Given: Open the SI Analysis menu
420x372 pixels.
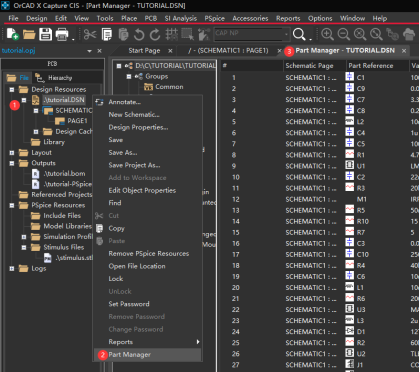Looking at the screenshot, I should (180, 18).
